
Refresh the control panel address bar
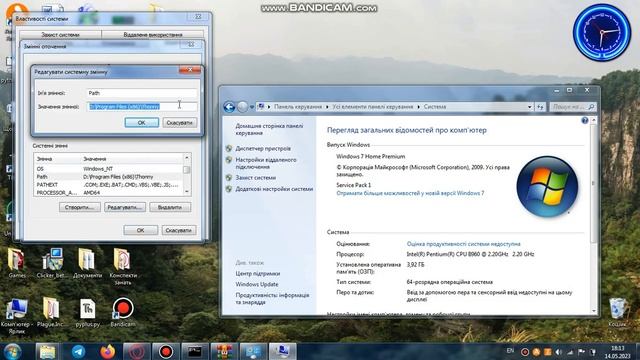[540, 107]
